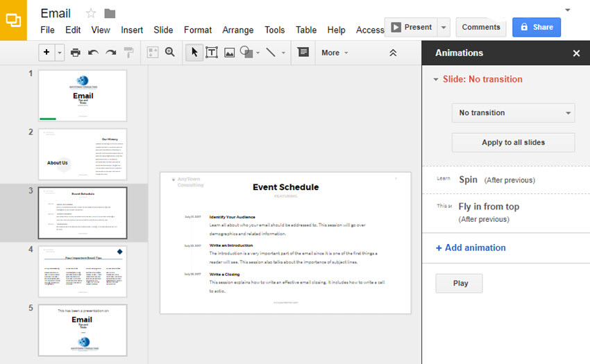
Task: Click Add animation link
Action: (471, 248)
